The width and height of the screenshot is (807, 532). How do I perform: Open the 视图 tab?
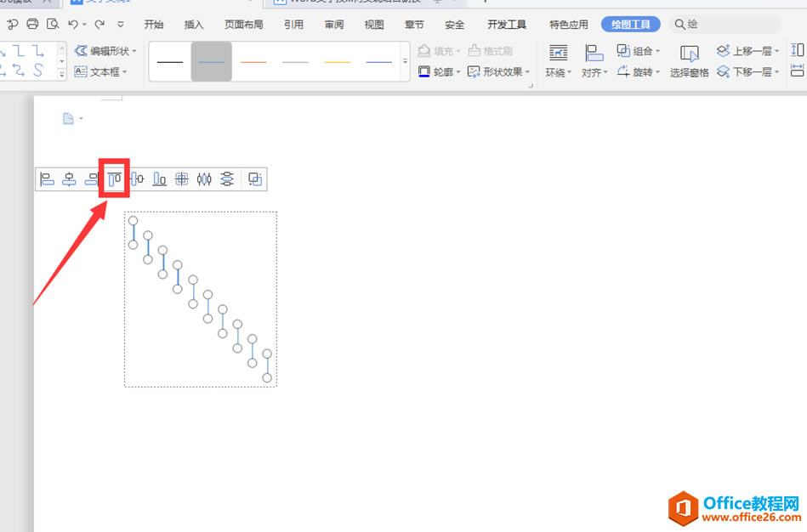(x=374, y=24)
